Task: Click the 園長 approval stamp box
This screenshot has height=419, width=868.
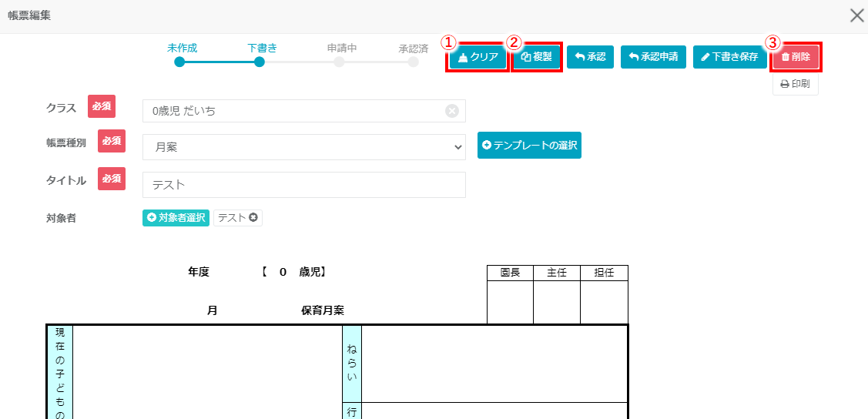Action: pyautogui.click(x=510, y=302)
